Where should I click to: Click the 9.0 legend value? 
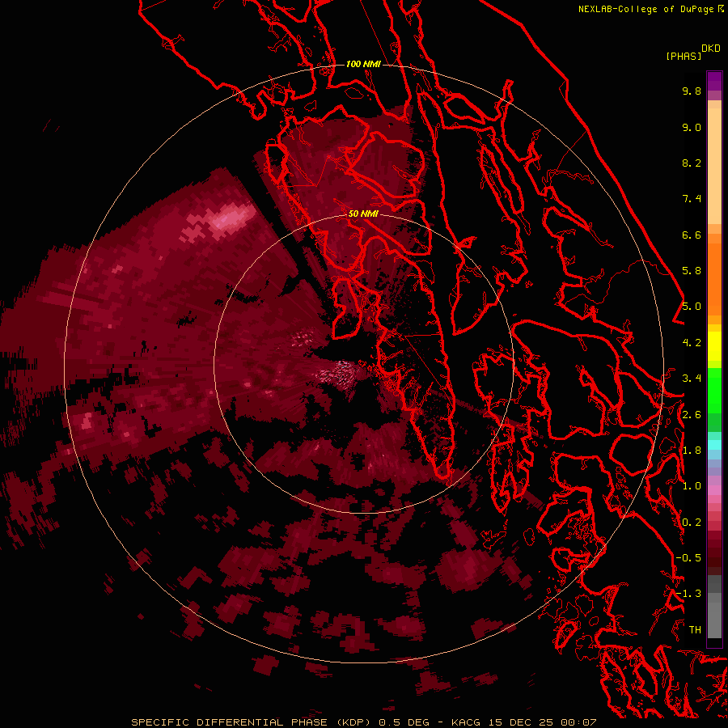(x=692, y=127)
